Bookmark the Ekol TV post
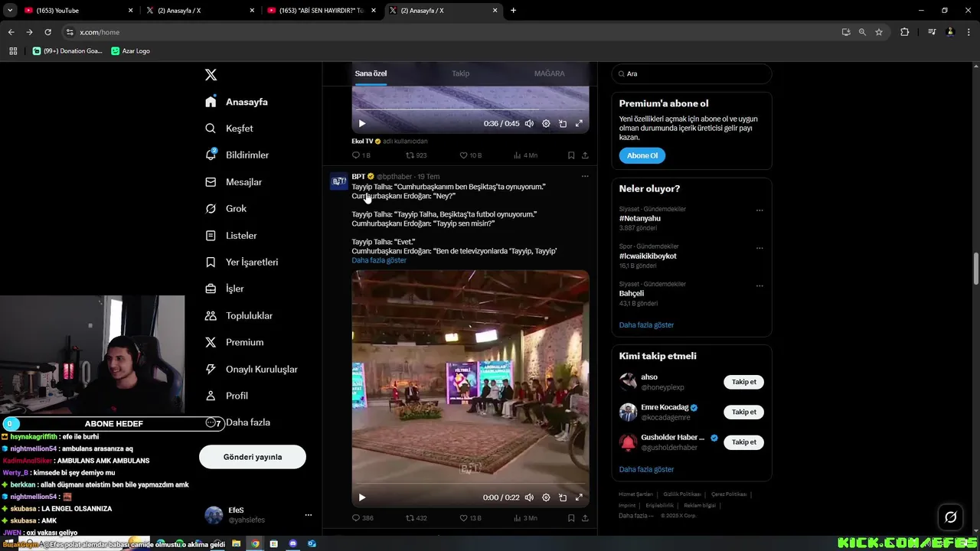The image size is (980, 551). [571, 155]
